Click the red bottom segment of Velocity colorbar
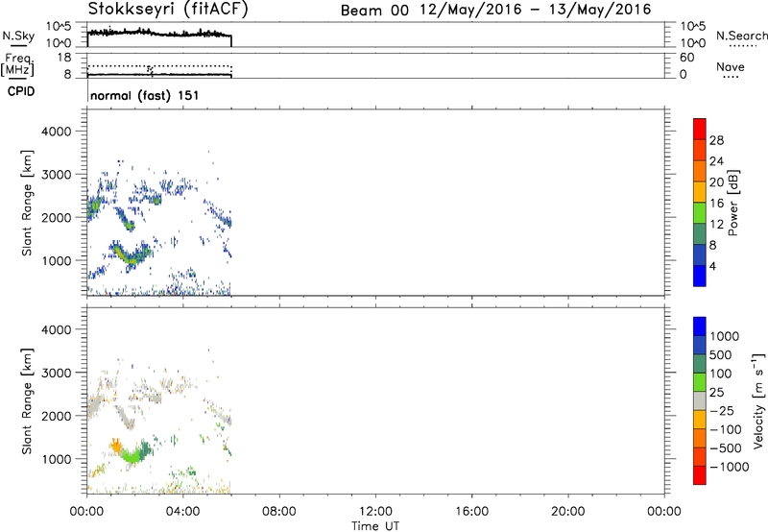Screen dimensions: 768x532 click(700, 475)
